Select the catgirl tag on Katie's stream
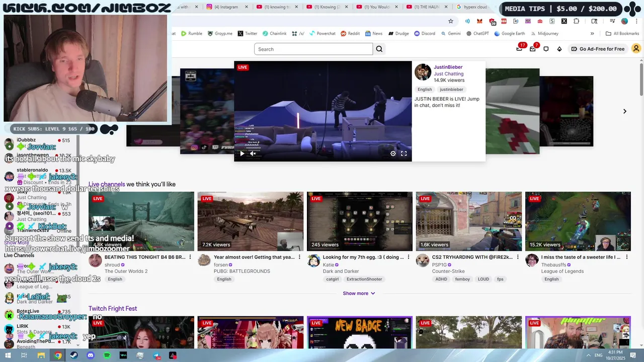The width and height of the screenshot is (644, 362). click(332, 279)
